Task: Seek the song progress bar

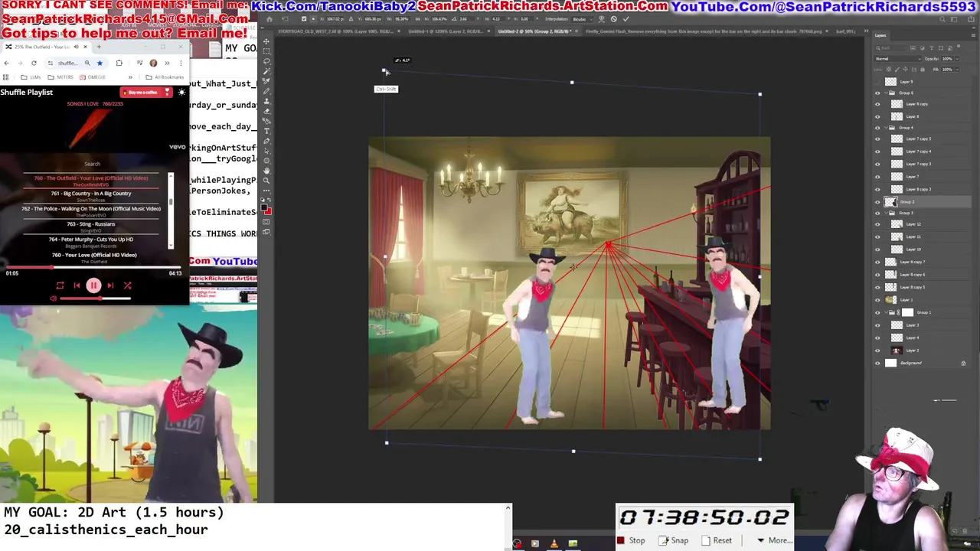Action: pyautogui.click(x=93, y=269)
